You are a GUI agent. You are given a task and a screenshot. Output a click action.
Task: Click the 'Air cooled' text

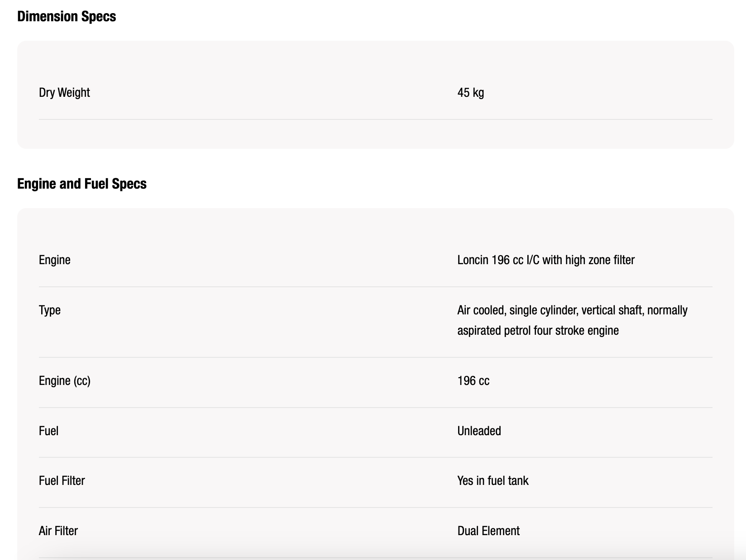click(481, 310)
